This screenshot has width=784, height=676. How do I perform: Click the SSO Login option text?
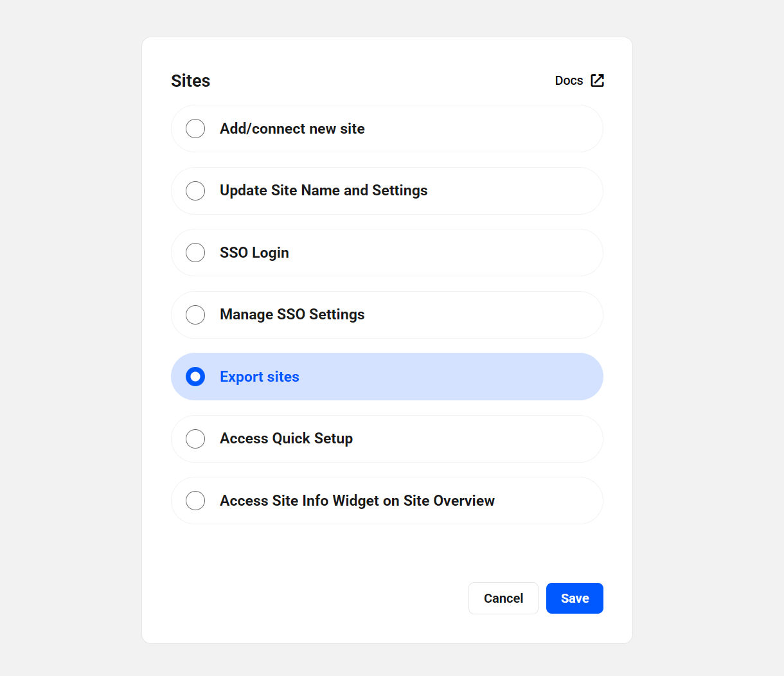254,253
